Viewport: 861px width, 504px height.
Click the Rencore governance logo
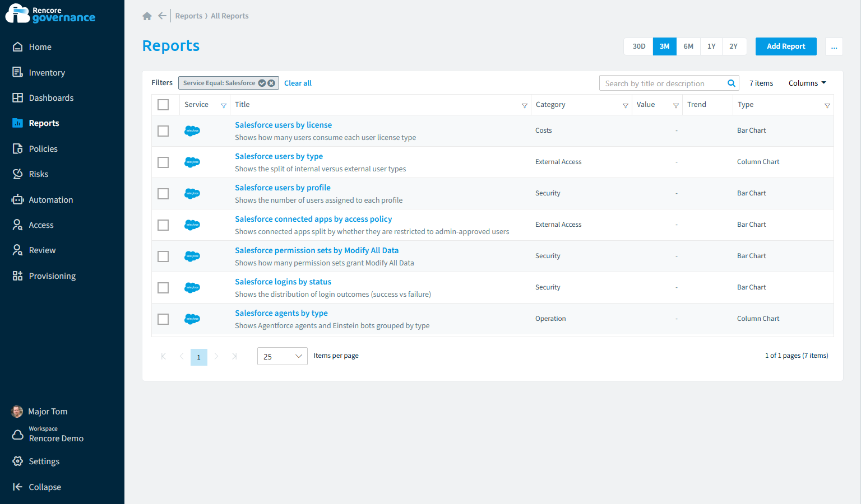[50, 14]
